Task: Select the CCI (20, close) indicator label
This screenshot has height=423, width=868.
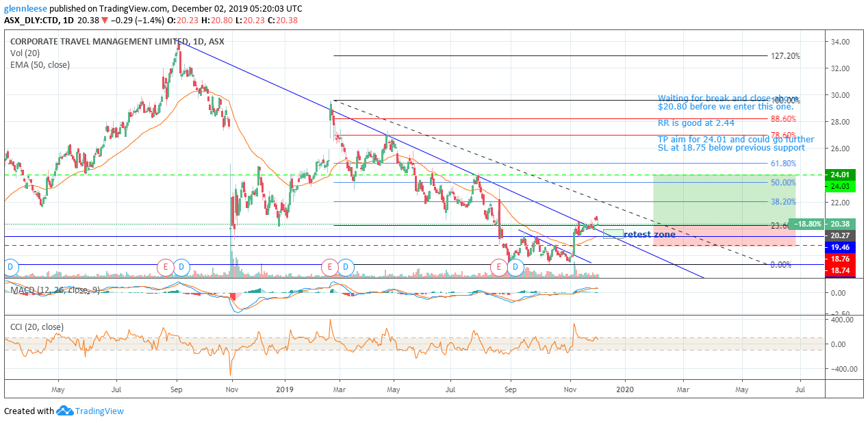Action: pos(37,327)
